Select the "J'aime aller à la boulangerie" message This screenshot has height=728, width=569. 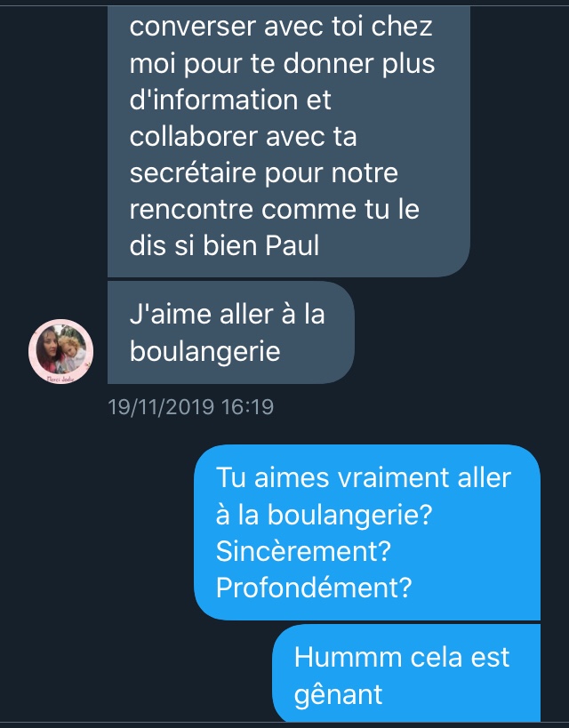click(x=231, y=332)
